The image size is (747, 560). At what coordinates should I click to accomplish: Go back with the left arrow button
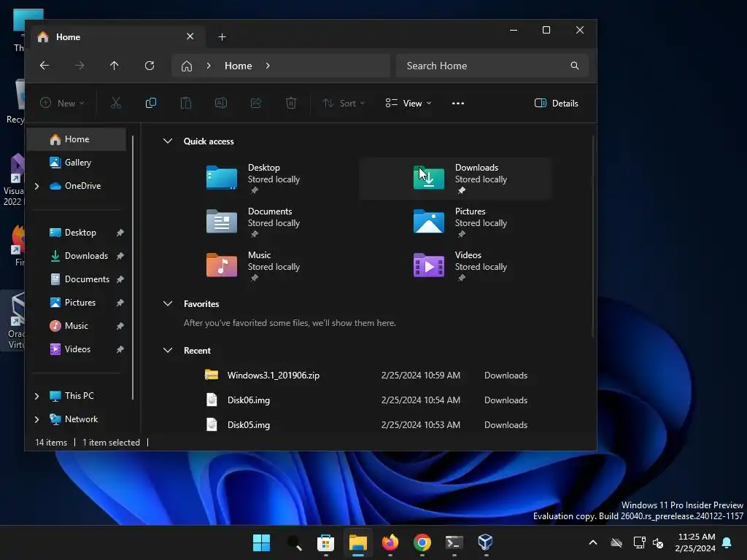44,66
